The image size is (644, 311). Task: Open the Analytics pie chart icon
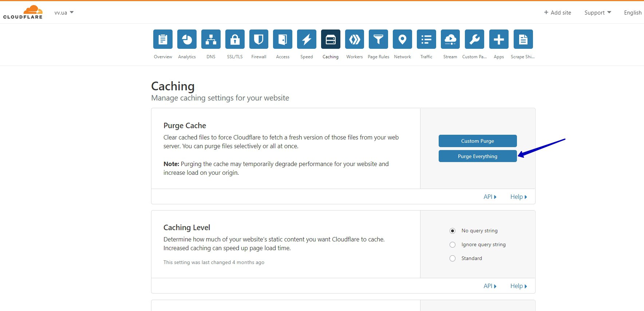(x=187, y=39)
